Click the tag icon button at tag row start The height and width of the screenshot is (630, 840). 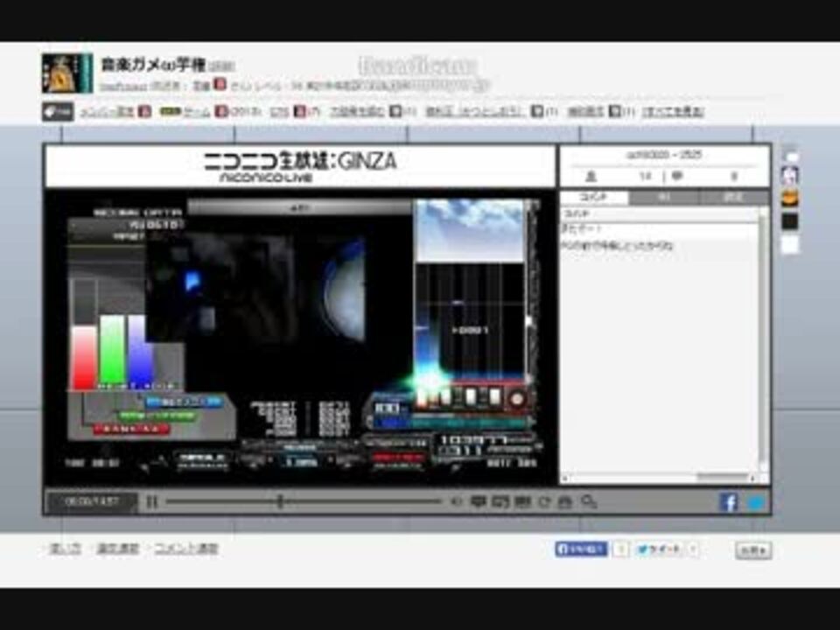[58, 112]
